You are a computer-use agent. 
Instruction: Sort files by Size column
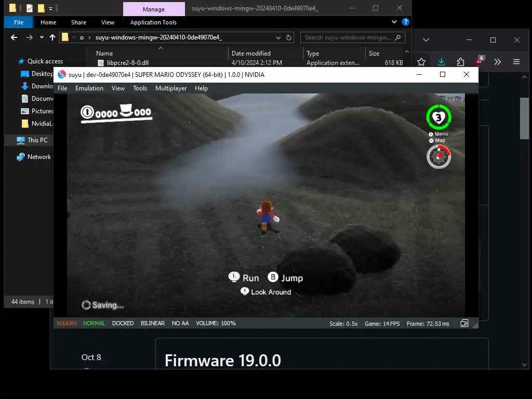pyautogui.click(x=374, y=54)
